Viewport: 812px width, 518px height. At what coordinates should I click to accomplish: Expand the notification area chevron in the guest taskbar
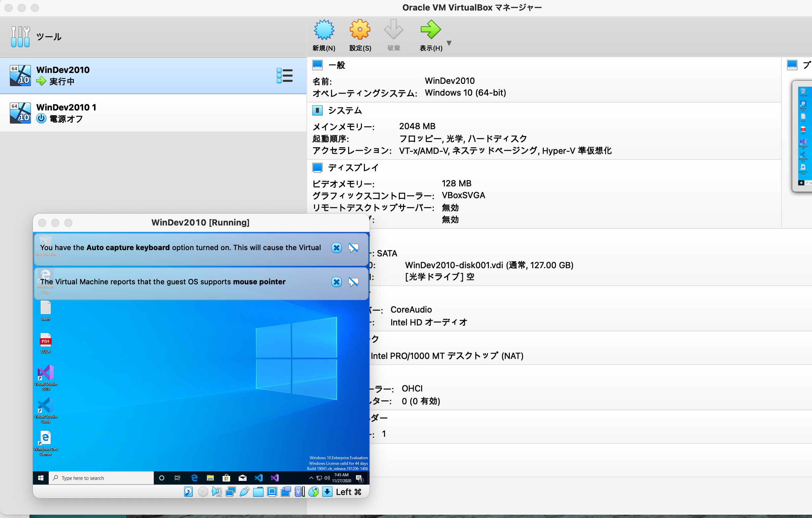tap(311, 478)
